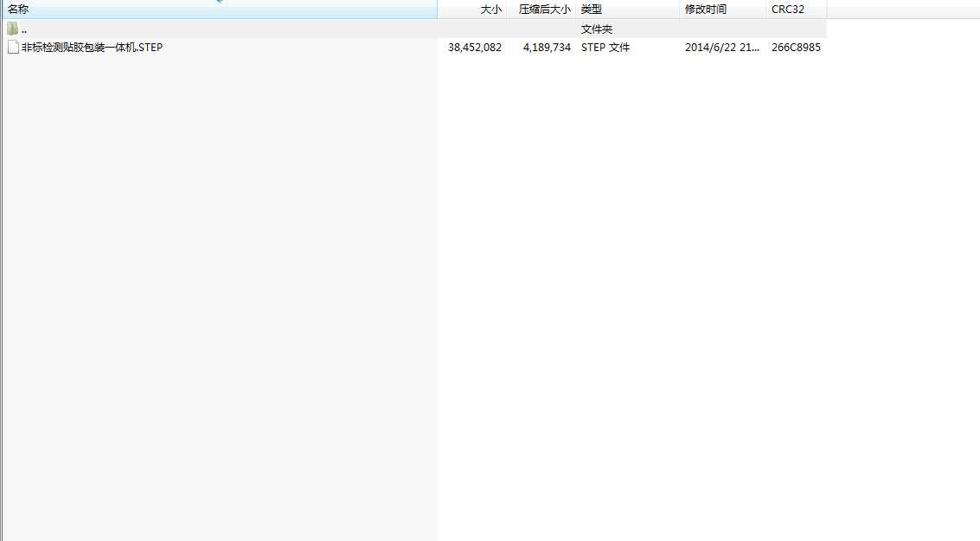Click the type cell STEP 文件

click(605, 48)
